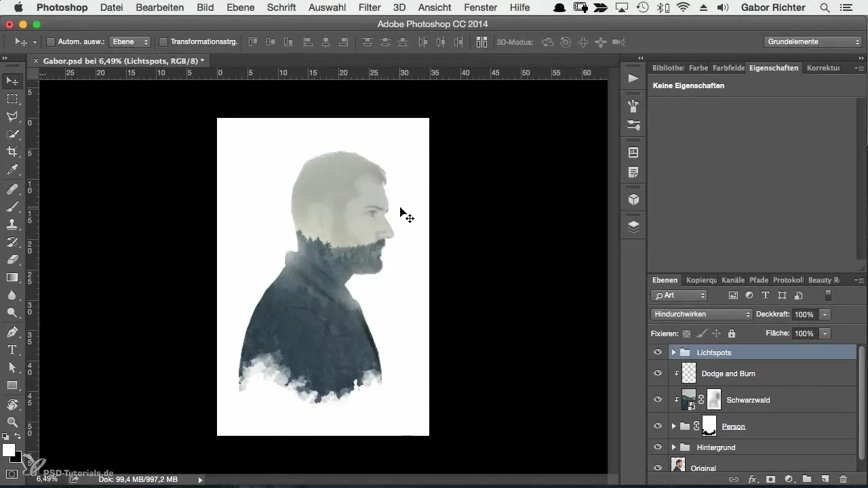Delete the selected layer

(x=843, y=479)
